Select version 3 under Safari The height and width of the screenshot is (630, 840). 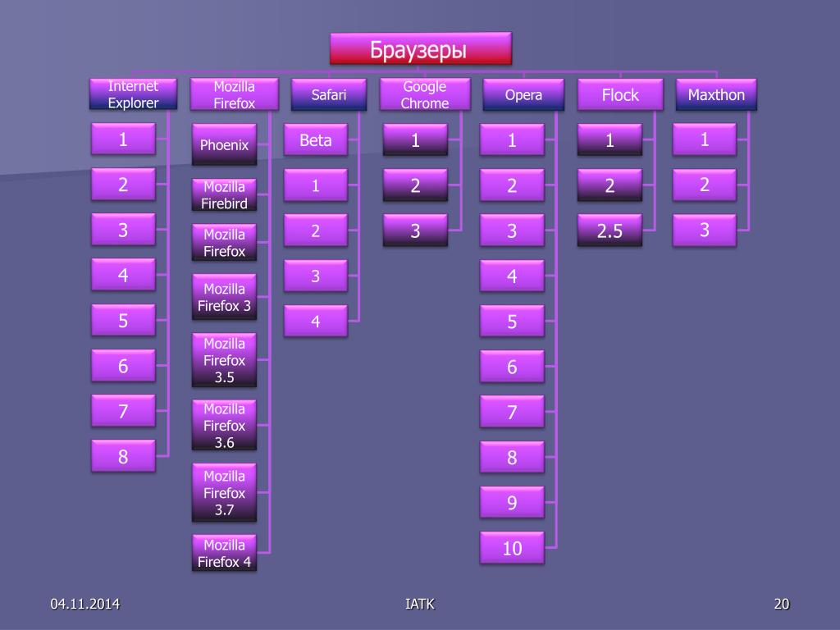coord(316,276)
